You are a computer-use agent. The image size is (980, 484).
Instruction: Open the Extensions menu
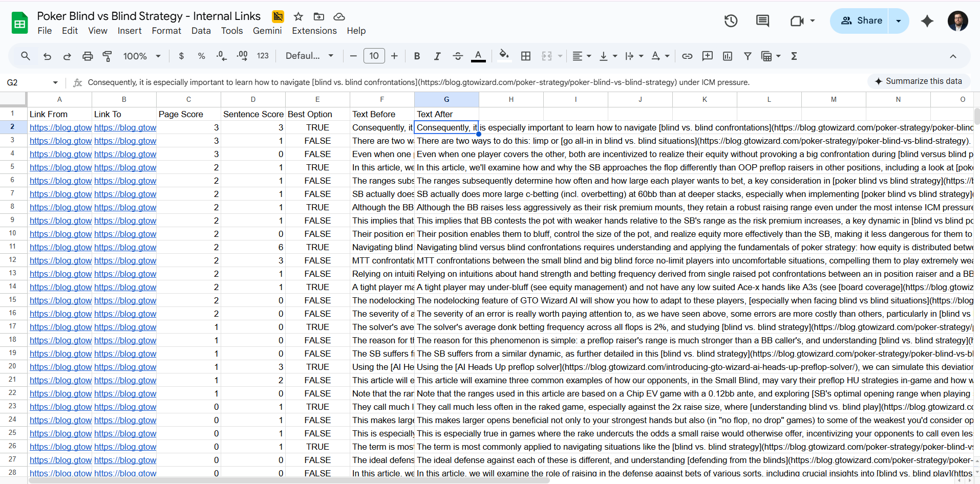point(314,31)
